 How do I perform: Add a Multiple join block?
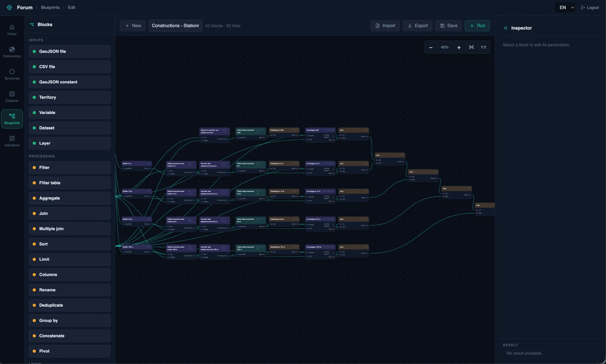(x=70, y=229)
